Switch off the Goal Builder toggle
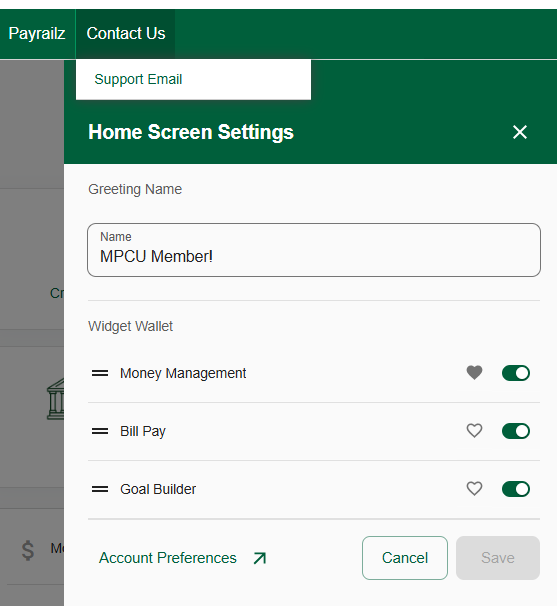557x606 pixels. tap(516, 489)
